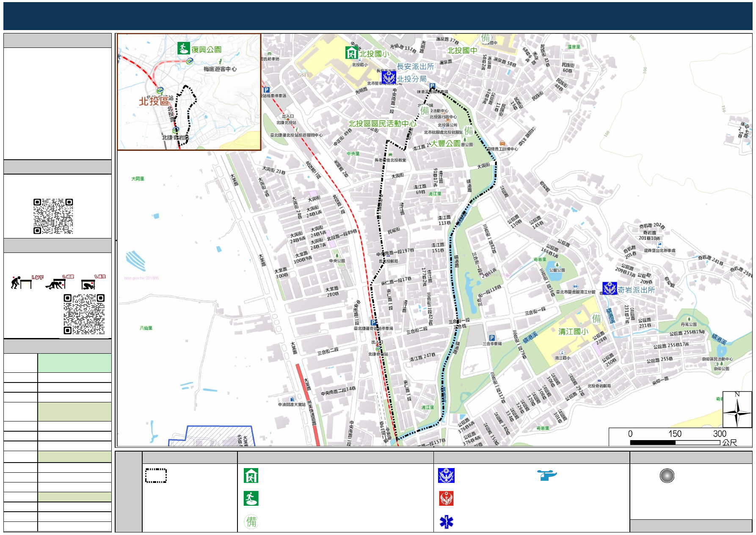Click the 中央公園 label
Image resolution: width=756 pixels, height=535 pixels.
pyautogui.click(x=337, y=261)
